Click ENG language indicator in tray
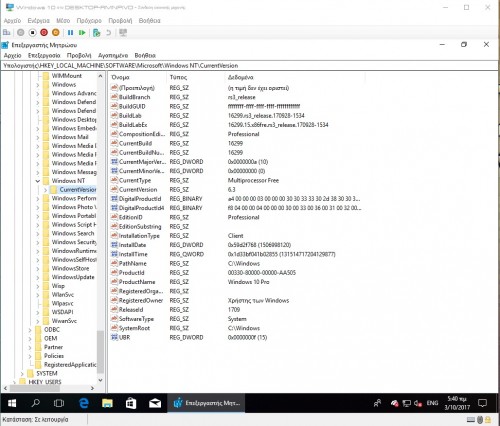The image size is (500, 426). (x=432, y=403)
